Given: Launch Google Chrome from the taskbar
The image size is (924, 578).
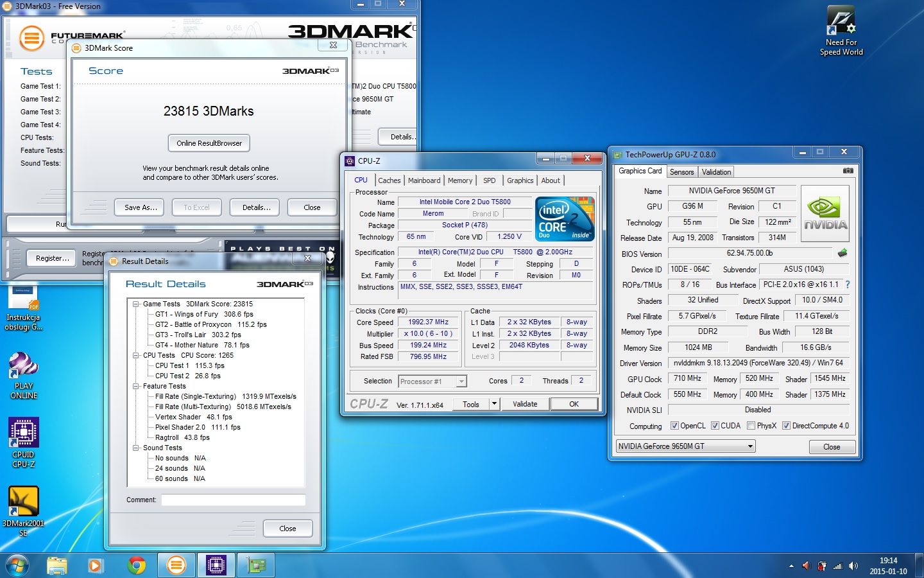Looking at the screenshot, I should point(136,566).
